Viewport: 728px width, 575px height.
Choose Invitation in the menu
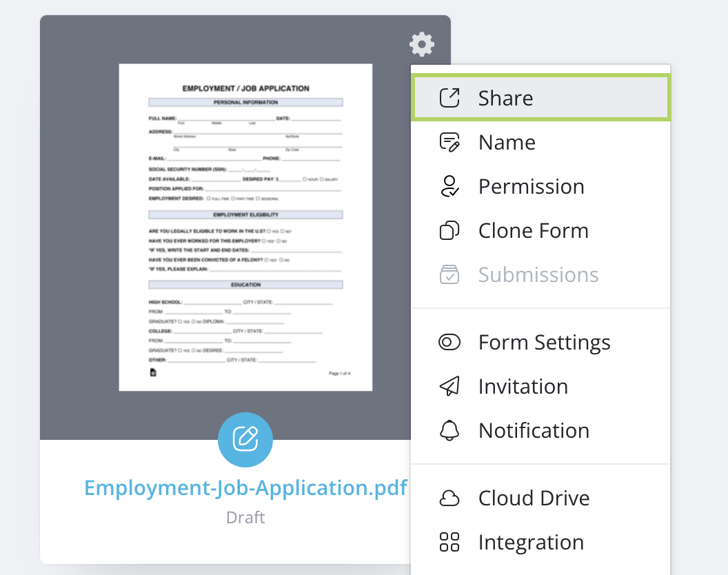click(x=523, y=387)
